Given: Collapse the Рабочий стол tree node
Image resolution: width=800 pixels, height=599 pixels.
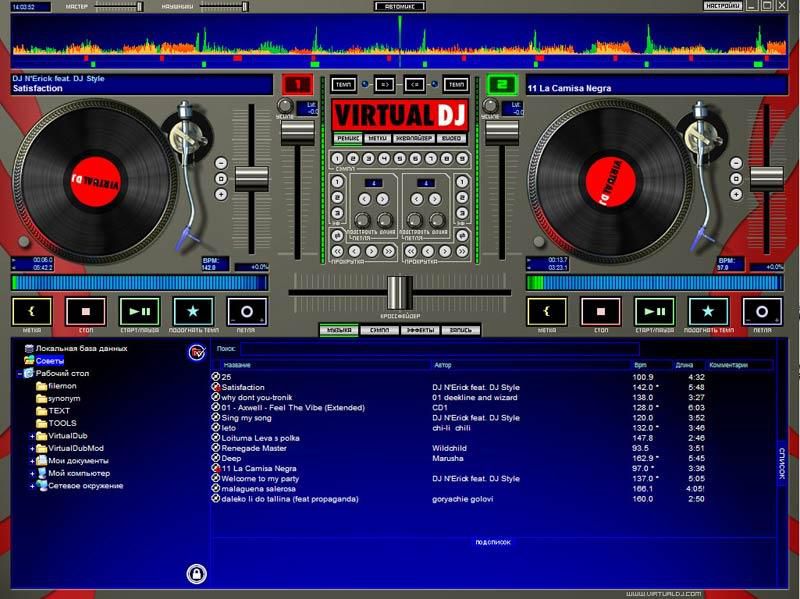Looking at the screenshot, I should click(x=19, y=373).
